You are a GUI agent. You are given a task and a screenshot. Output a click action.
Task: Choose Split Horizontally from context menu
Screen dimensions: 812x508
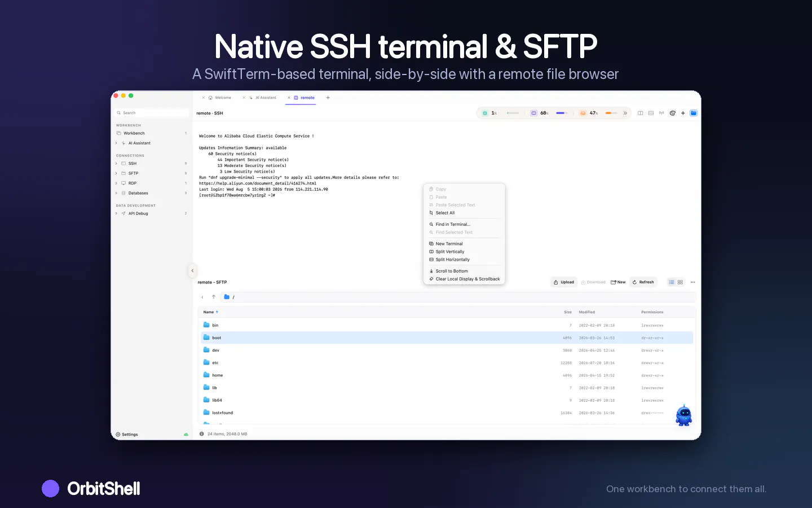tap(464, 260)
